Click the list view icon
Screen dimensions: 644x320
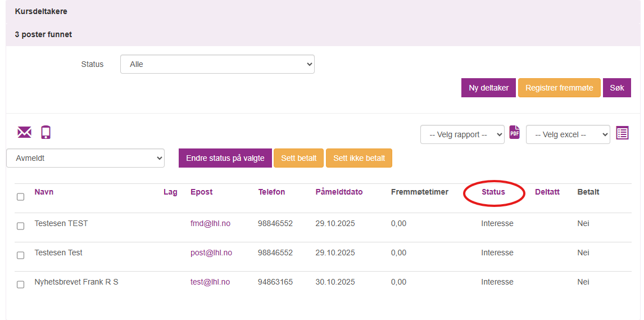[622, 133]
